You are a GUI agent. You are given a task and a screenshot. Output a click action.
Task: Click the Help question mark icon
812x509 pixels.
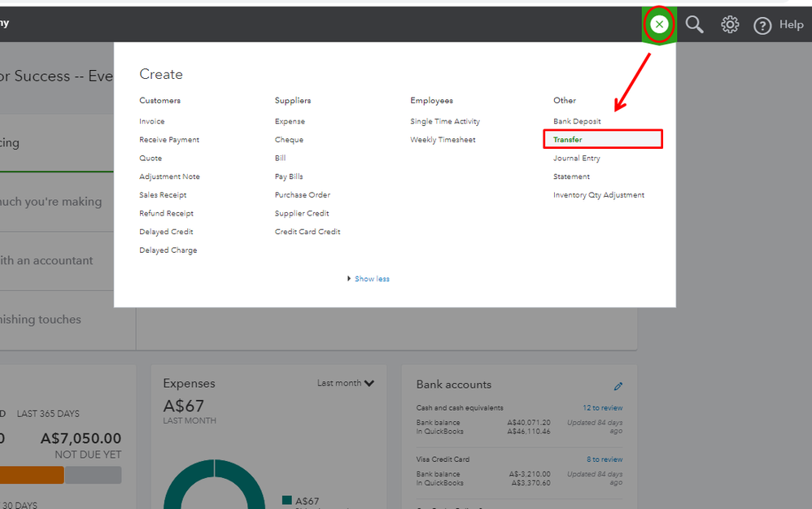point(762,25)
